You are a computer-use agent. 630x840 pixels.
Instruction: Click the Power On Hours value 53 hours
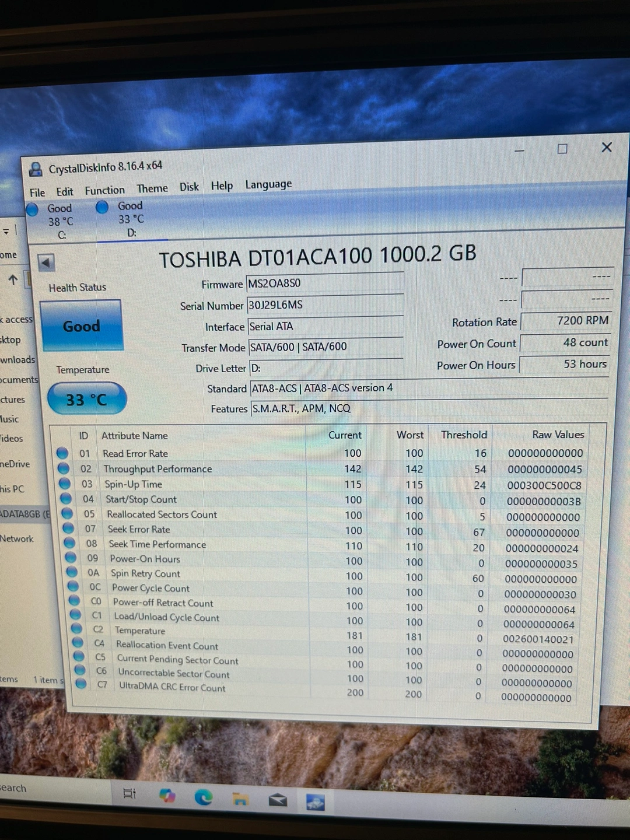tap(564, 364)
